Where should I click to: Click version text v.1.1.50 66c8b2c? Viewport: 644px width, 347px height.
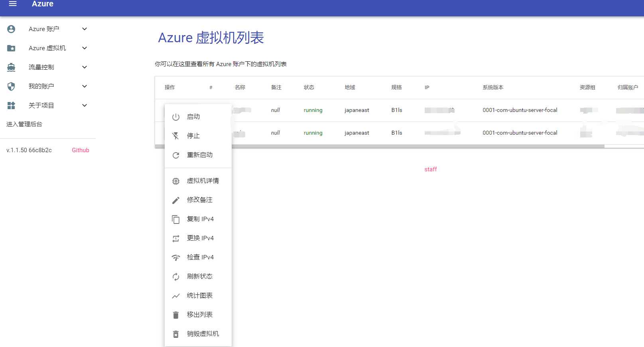[x=29, y=150]
